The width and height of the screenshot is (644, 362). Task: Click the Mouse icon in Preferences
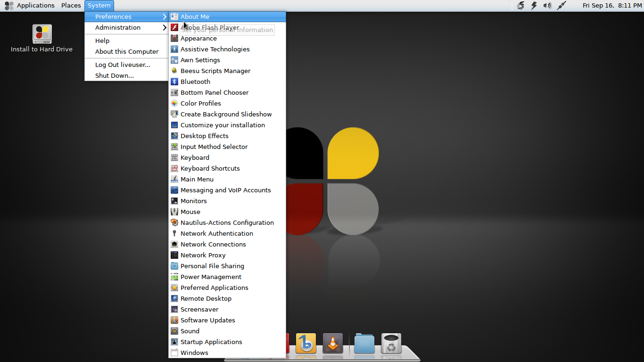174,212
